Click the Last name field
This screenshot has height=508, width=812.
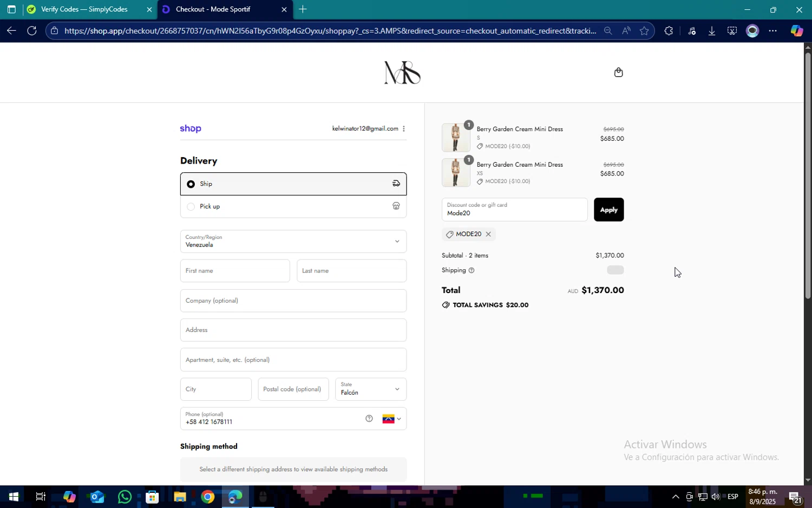pyautogui.click(x=351, y=271)
